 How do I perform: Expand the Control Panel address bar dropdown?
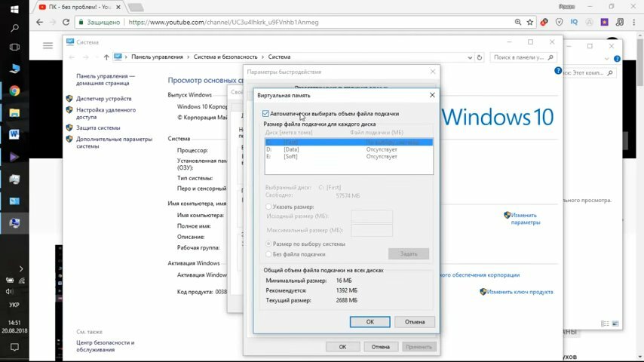(x=470, y=57)
